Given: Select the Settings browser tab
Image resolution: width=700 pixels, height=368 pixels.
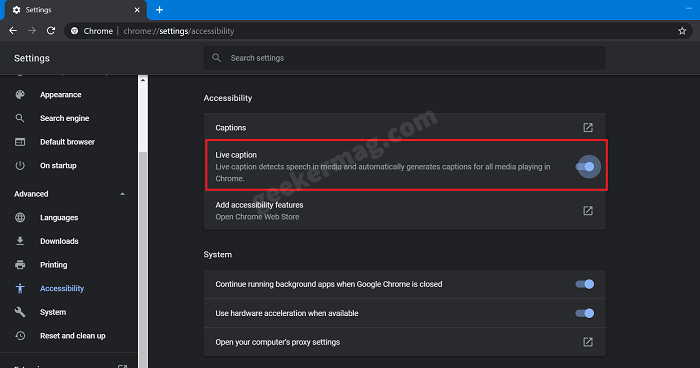Looking at the screenshot, I should coord(76,10).
